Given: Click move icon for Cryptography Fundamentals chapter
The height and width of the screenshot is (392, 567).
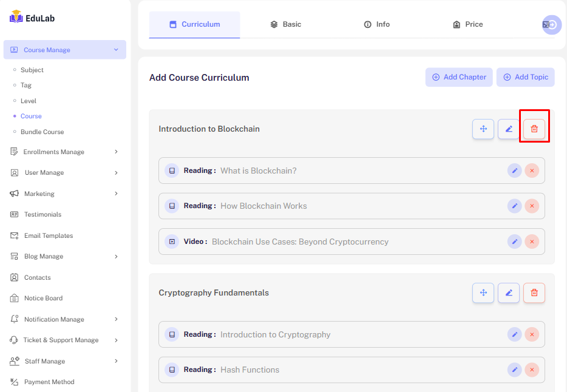Looking at the screenshot, I should 483,292.
